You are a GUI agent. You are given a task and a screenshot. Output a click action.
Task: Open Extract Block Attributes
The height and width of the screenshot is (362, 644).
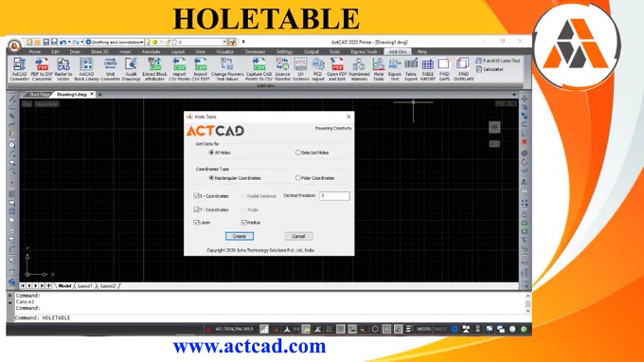154,69
